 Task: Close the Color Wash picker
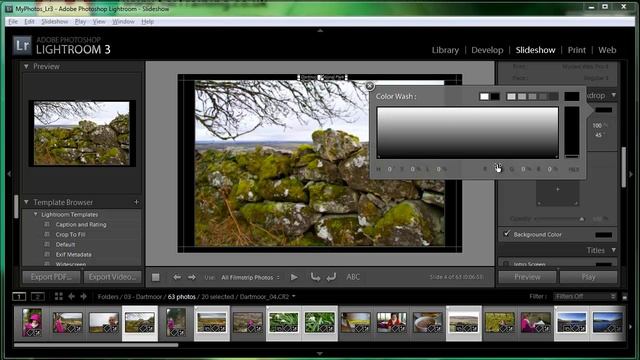pos(369,86)
